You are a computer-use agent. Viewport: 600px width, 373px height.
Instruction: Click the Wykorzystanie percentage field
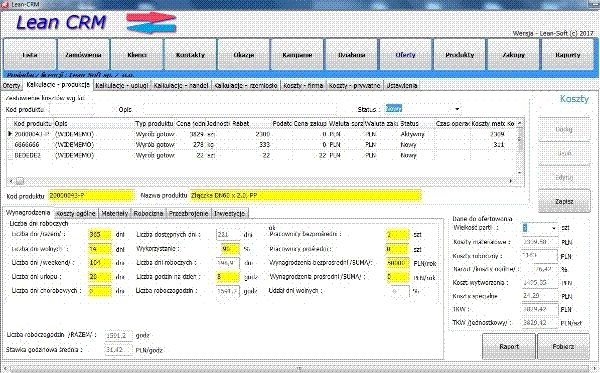[231, 249]
